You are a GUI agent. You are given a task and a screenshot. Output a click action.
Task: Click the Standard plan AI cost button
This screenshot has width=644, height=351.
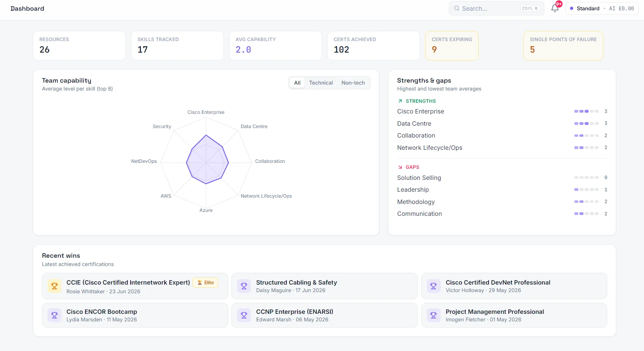click(602, 8)
